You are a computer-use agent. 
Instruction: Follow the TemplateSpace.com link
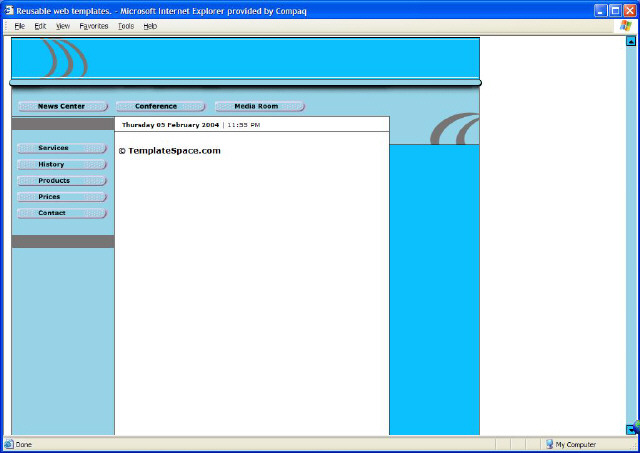pos(174,151)
